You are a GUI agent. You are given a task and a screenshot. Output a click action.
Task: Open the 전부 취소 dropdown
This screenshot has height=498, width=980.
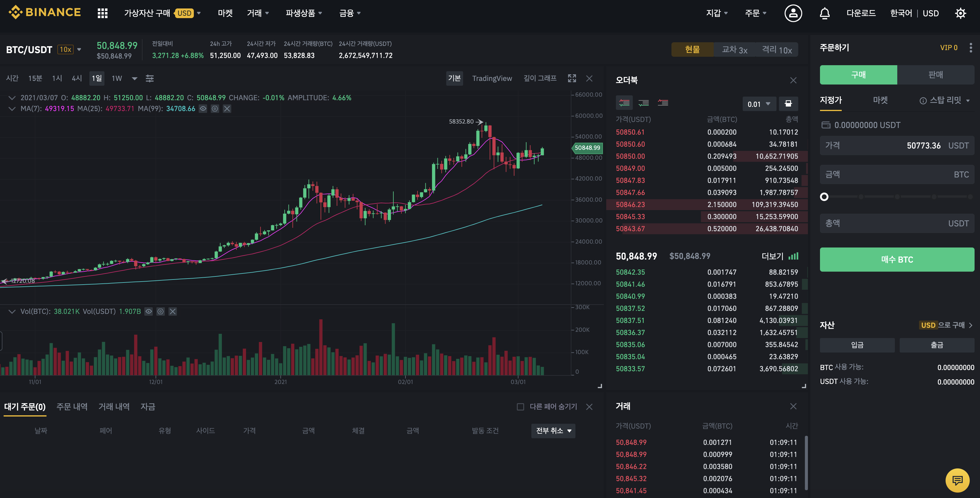click(553, 431)
